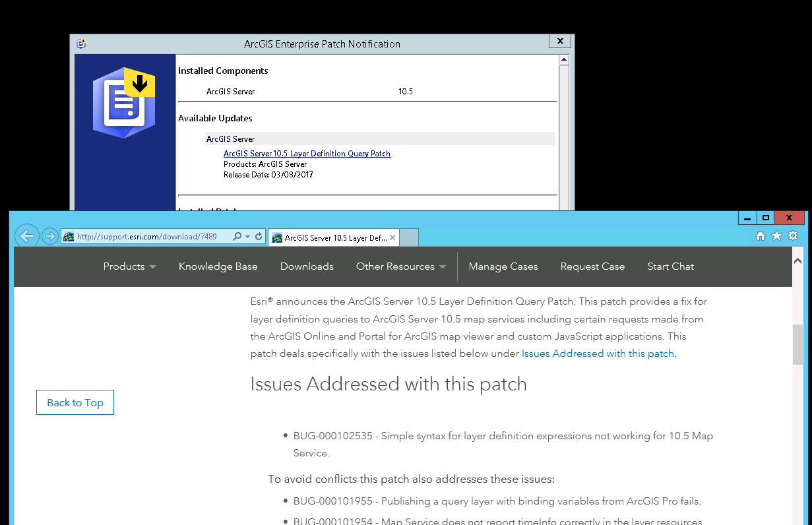Select the ArcGIS Server 10.5 Layer Def tab

tap(334, 237)
